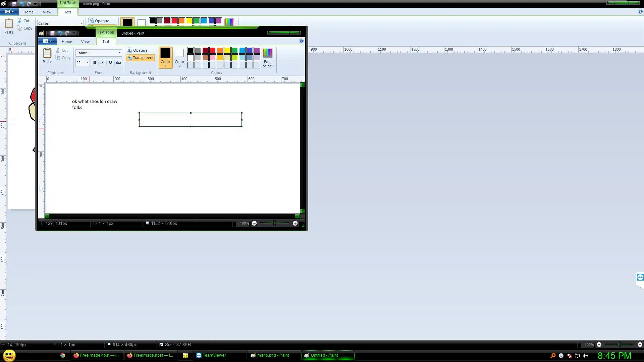Apply strikethrough to the text
The width and height of the screenshot is (644, 362).
click(118, 63)
